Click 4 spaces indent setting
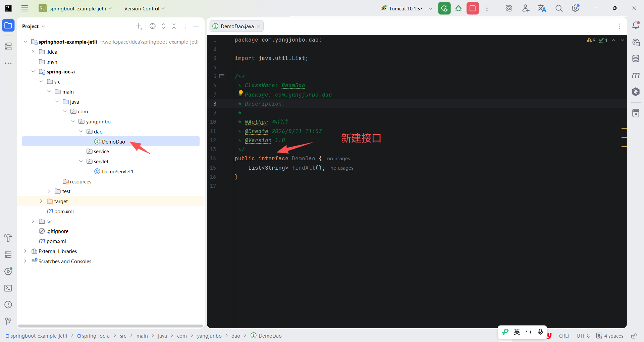Screen dimensions: 644x342 click(610, 336)
